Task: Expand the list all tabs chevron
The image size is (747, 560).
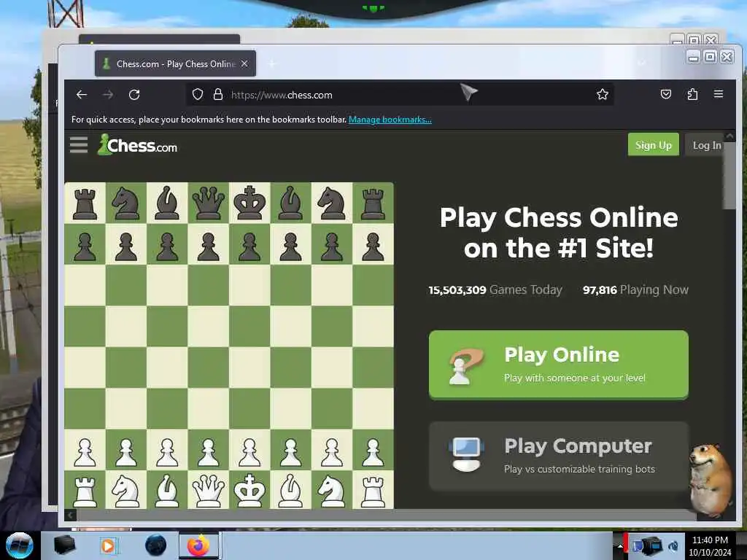Action: (x=642, y=63)
